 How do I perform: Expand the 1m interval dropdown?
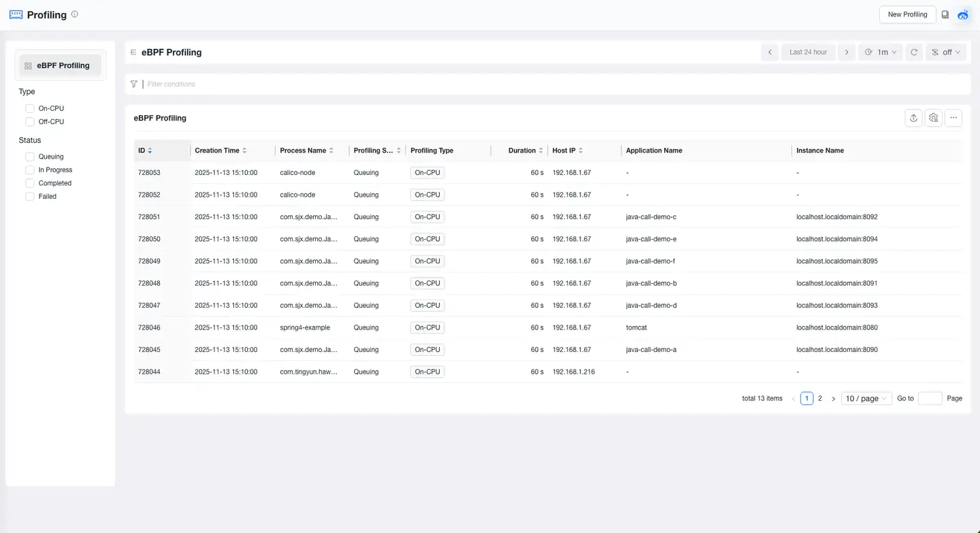click(x=881, y=52)
